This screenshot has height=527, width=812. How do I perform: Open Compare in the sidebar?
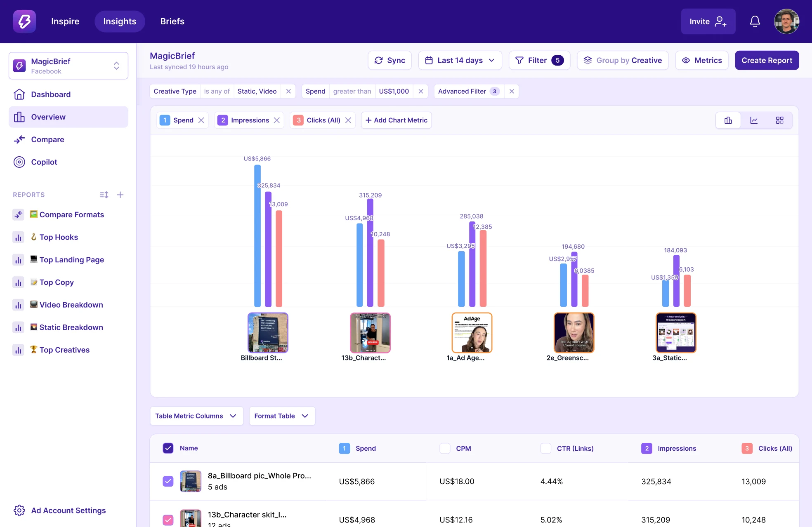47,140
